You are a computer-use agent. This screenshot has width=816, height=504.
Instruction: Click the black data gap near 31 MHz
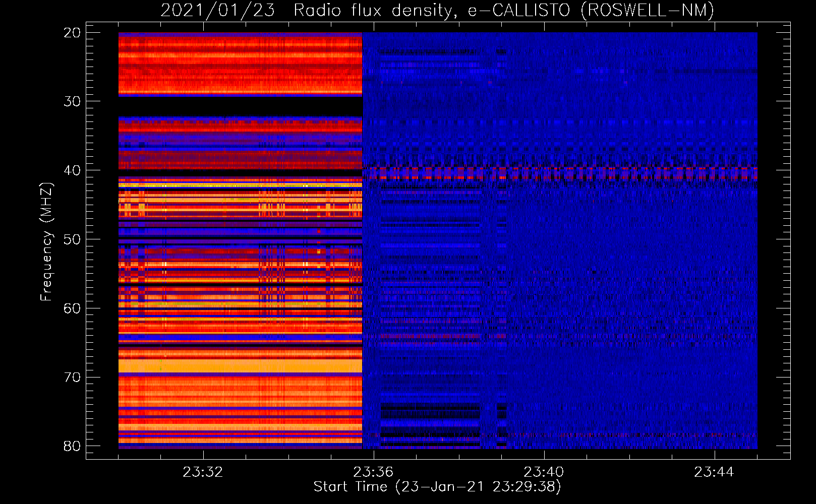[240, 106]
